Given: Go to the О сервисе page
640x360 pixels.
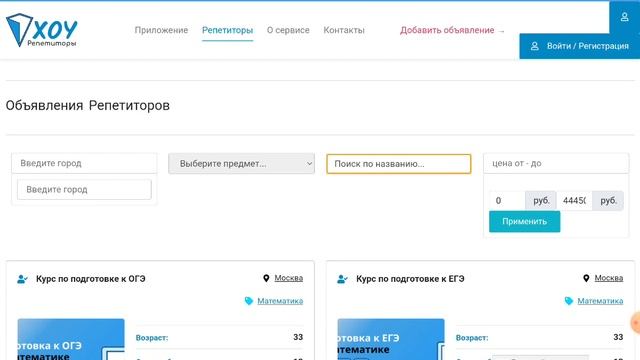Looking at the screenshot, I should click(288, 30).
